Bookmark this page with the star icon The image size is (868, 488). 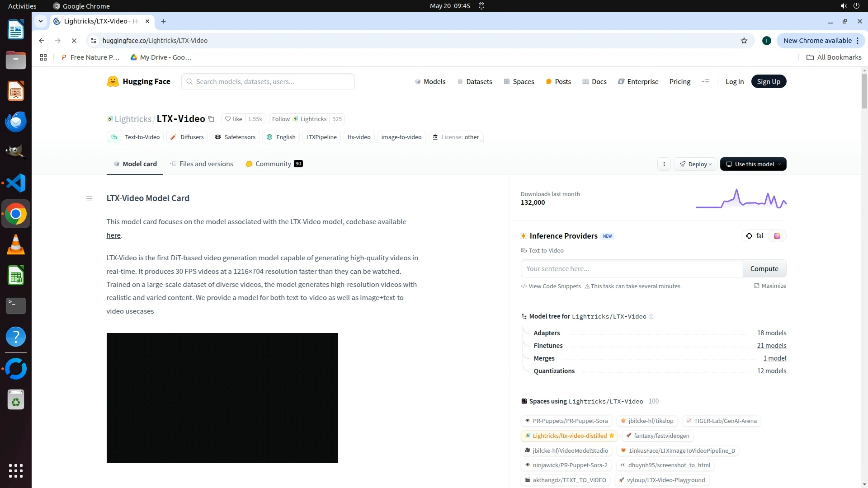pyautogui.click(x=744, y=41)
